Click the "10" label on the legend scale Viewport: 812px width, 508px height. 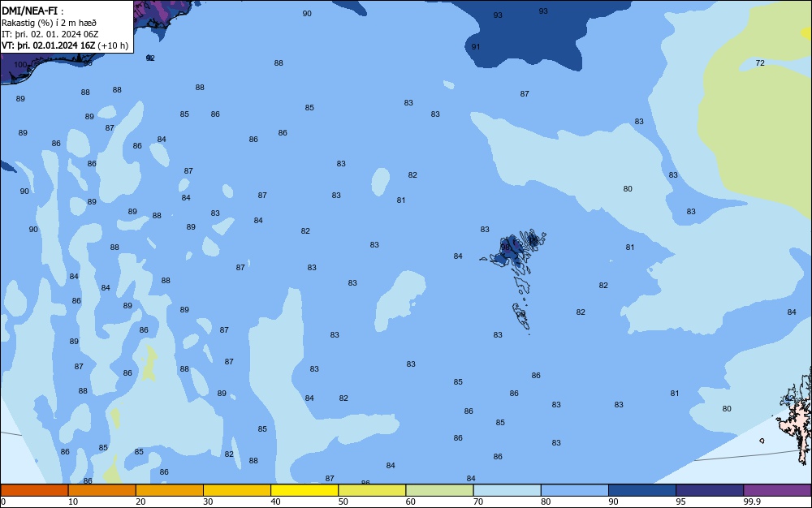pyautogui.click(x=73, y=502)
